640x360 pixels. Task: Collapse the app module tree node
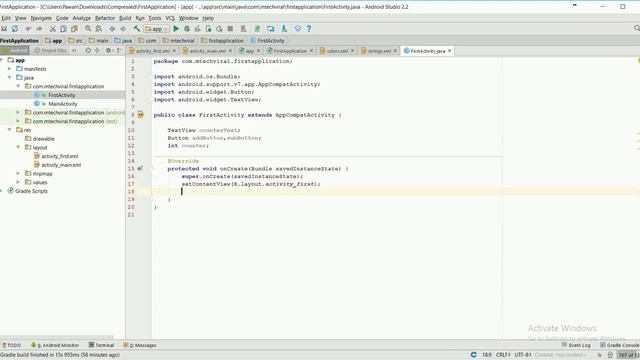2,60
